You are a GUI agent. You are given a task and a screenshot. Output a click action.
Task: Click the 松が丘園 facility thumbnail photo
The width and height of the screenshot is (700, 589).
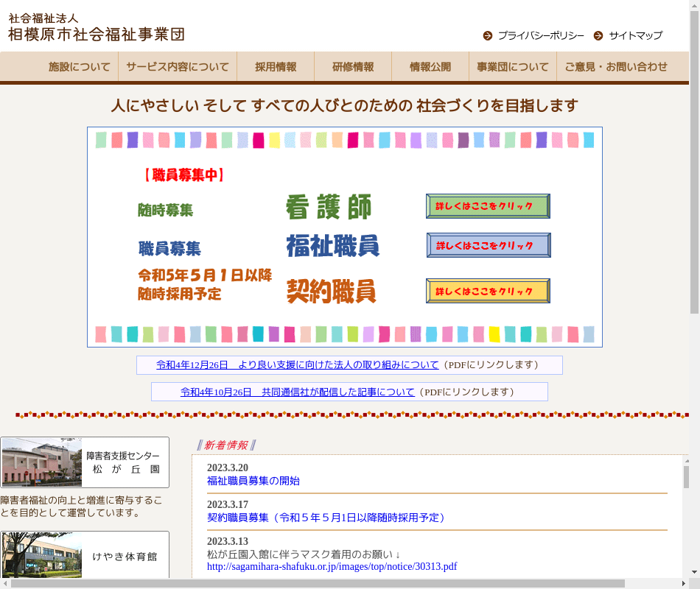tap(42, 462)
